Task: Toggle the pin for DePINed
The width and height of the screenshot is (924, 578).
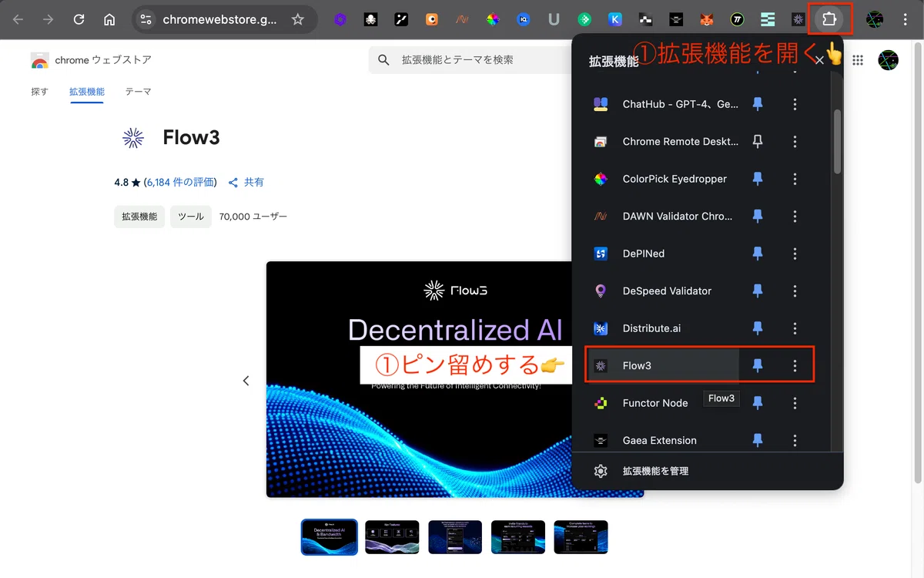Action: coord(758,254)
